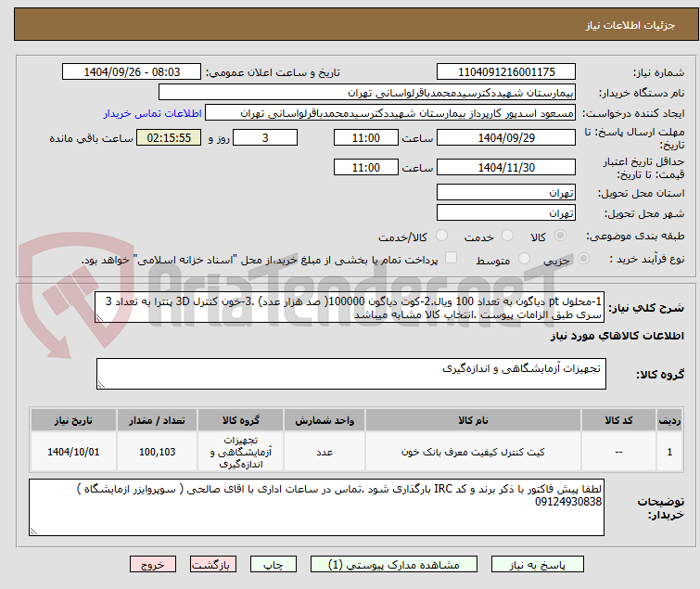Click the تاریخ نیاز column header
Viewport: 700px width, 589px height.
73,420
